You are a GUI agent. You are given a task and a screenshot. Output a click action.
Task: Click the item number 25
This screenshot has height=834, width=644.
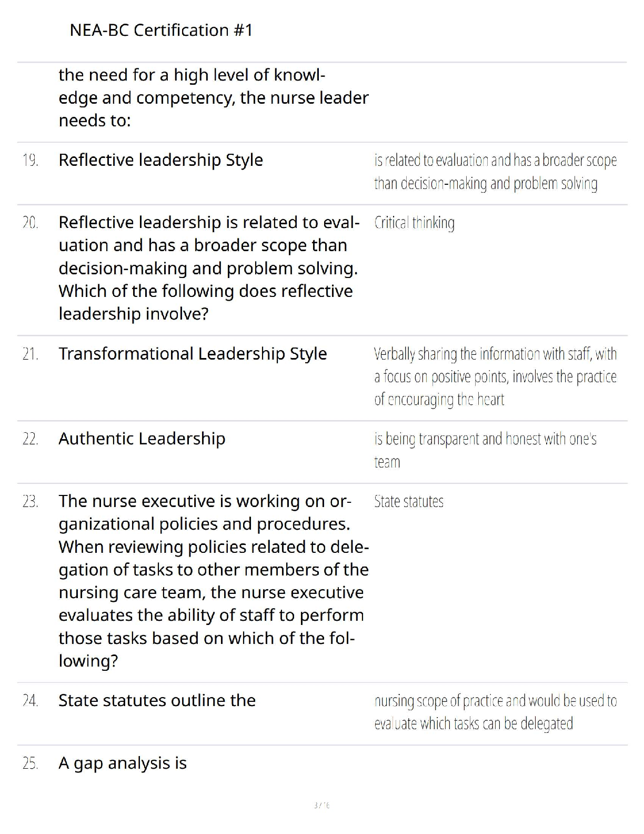tap(31, 763)
